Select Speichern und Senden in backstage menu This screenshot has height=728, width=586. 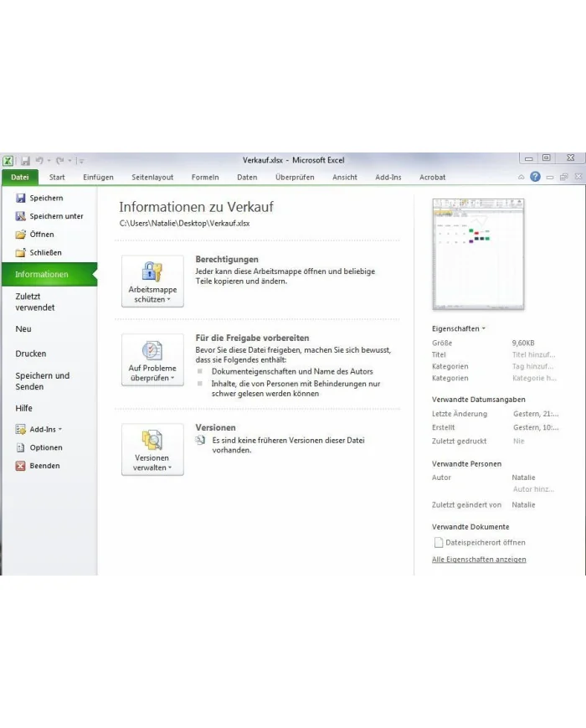[x=42, y=380]
